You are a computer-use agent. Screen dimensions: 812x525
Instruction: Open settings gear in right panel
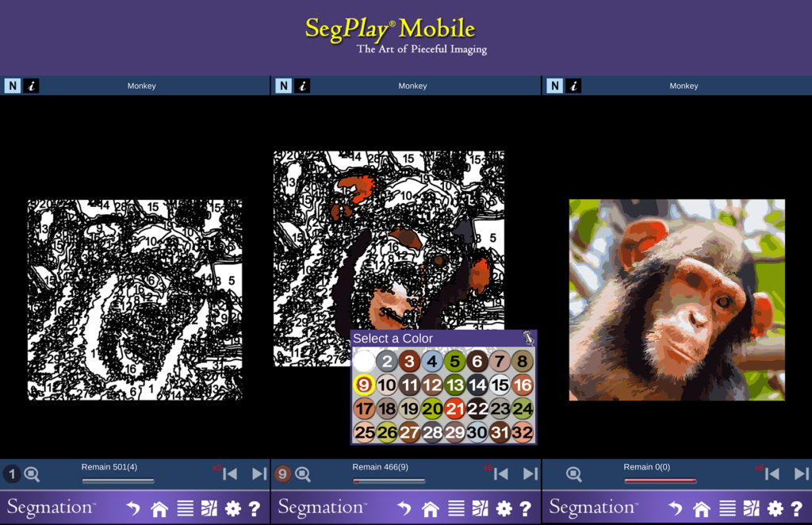tap(775, 509)
